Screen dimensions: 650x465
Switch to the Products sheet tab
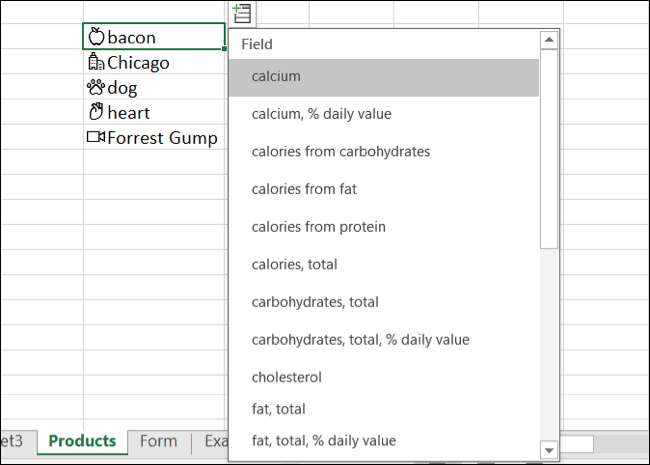click(x=82, y=441)
